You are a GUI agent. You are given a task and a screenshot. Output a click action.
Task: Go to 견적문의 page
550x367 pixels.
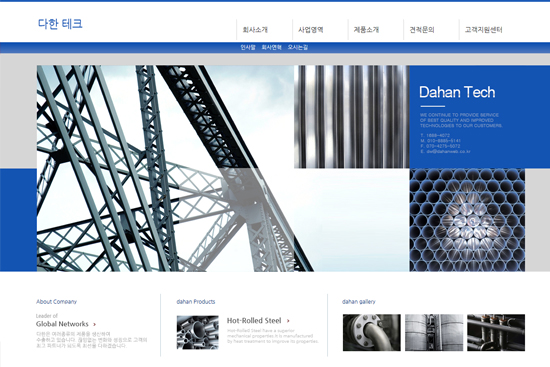pyautogui.click(x=422, y=30)
